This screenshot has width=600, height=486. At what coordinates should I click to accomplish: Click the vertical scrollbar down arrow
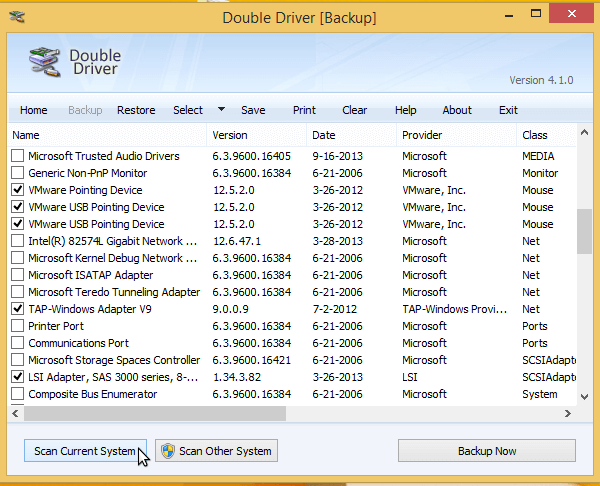tap(584, 397)
